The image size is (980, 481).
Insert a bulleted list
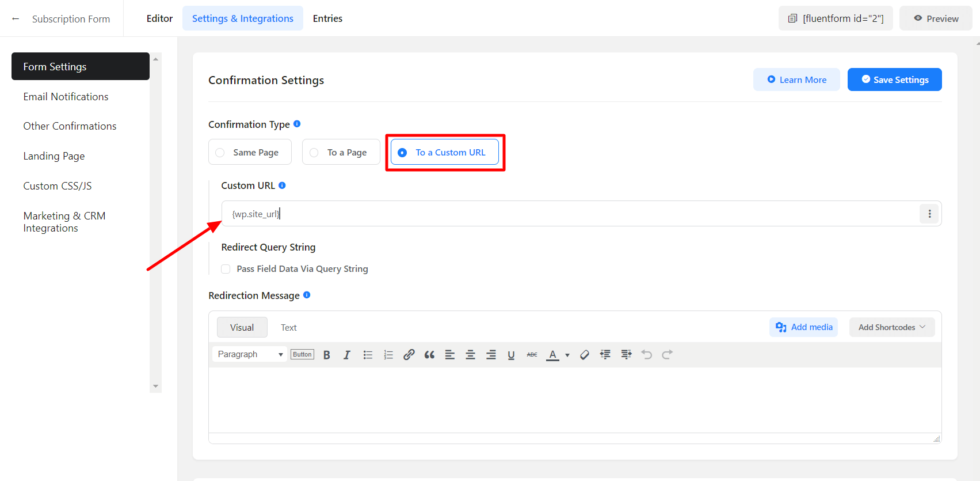(368, 355)
